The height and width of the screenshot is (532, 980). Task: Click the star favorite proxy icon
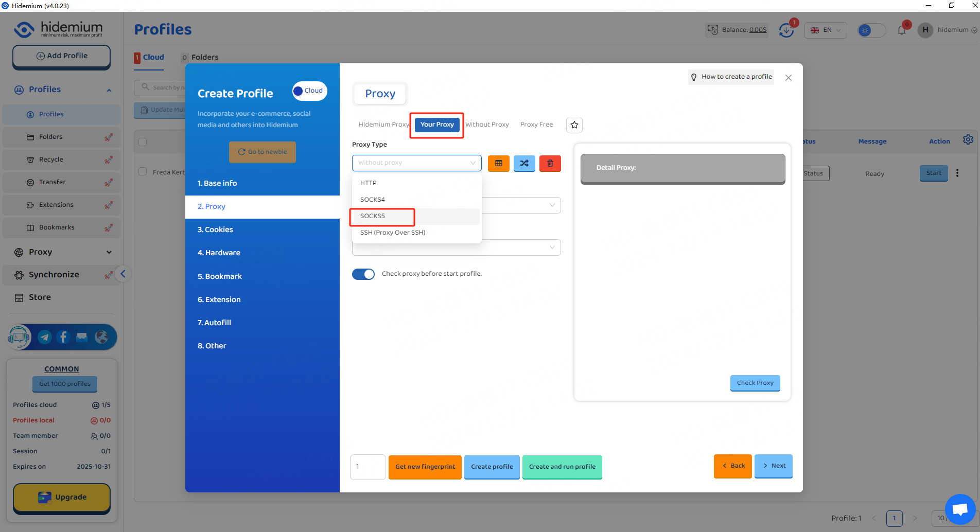click(x=574, y=125)
